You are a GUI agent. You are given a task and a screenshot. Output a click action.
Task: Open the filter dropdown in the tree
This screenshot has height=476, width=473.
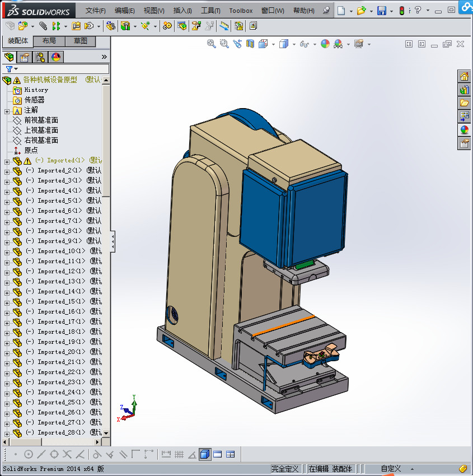pyautogui.click(x=16, y=69)
